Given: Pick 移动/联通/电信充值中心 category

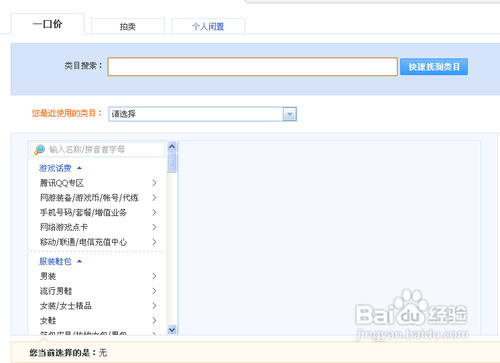Looking at the screenshot, I should 83,242.
